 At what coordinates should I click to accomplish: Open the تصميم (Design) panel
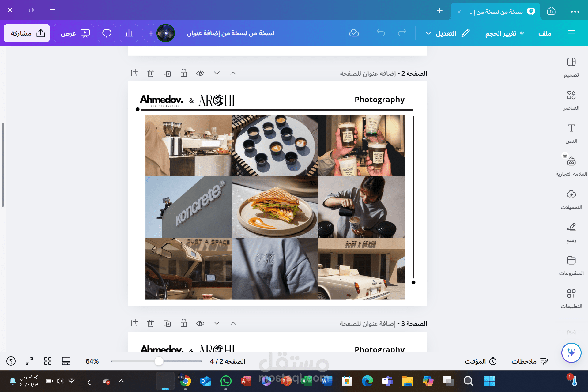(x=571, y=67)
